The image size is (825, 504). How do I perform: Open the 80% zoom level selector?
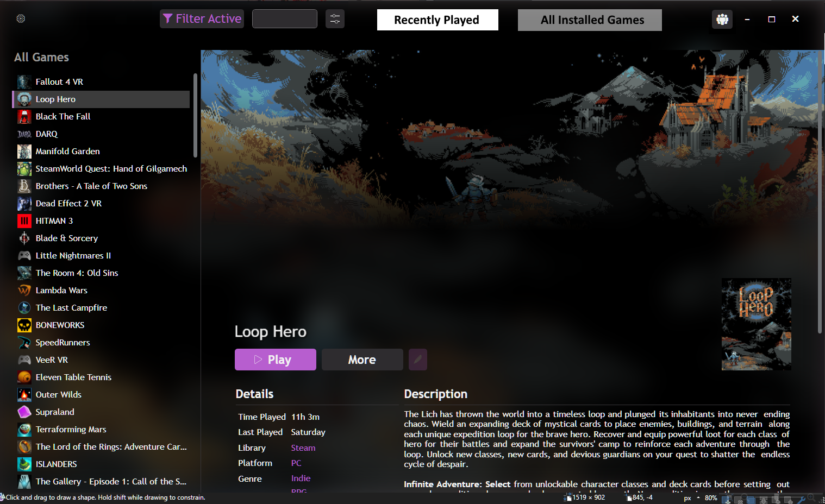(x=711, y=497)
